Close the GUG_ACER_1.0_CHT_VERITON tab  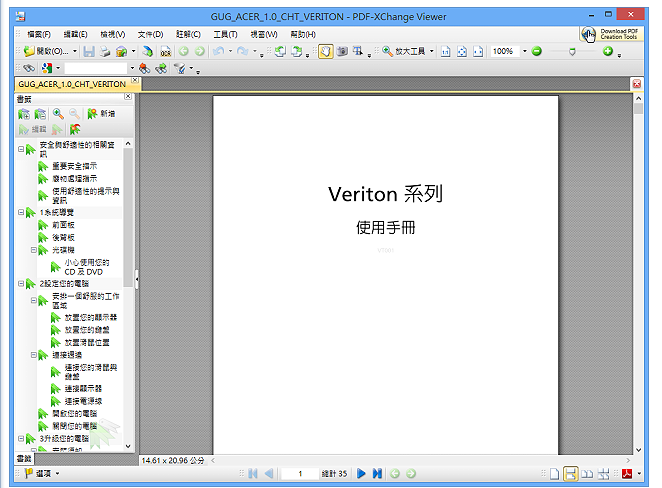tap(135, 80)
